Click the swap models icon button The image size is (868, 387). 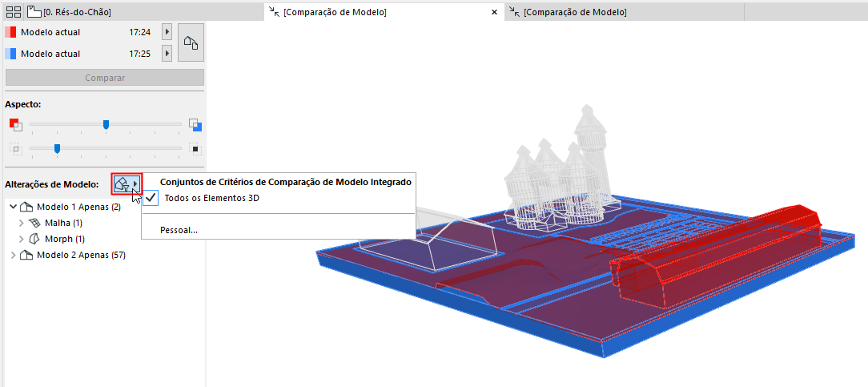click(191, 42)
